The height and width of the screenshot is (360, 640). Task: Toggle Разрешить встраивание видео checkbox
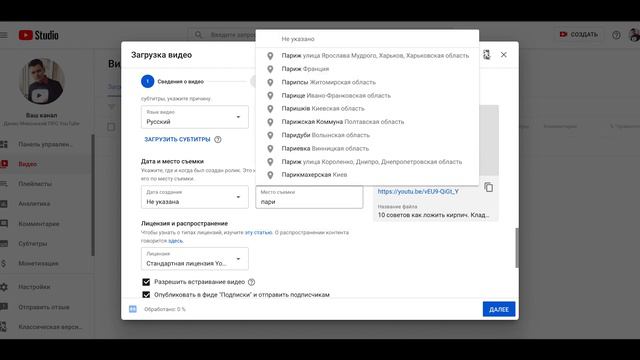point(146,282)
